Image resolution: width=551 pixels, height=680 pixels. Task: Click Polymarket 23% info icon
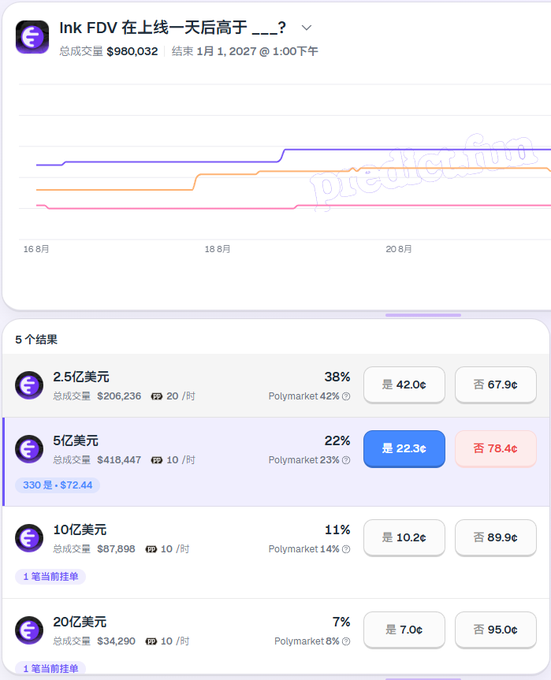coord(346,460)
